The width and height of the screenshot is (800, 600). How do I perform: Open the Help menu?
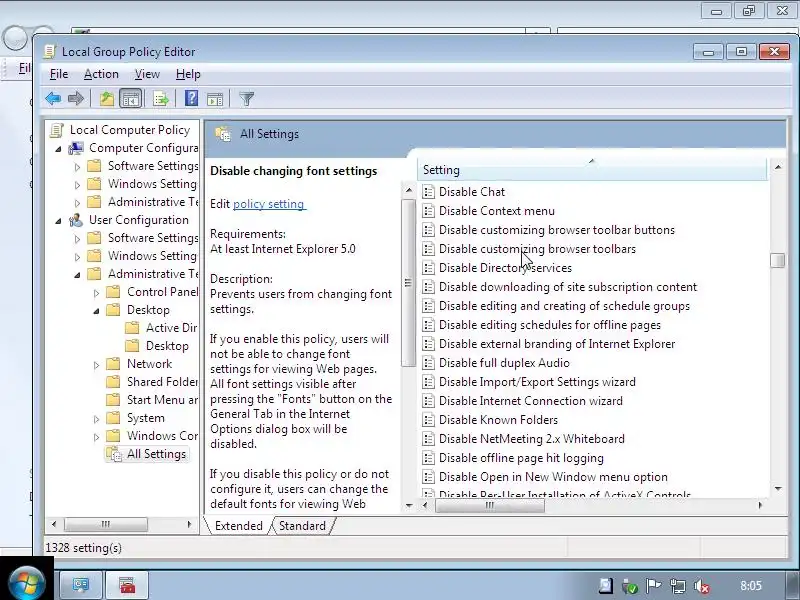point(188,74)
